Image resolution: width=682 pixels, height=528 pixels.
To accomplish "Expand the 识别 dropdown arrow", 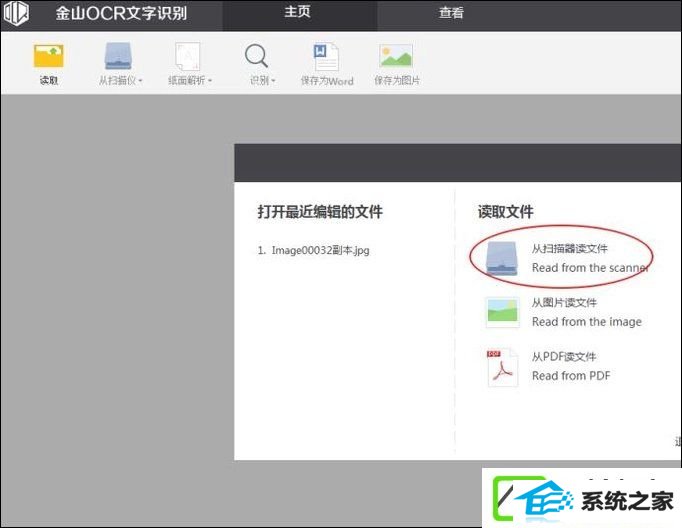I will (x=273, y=81).
